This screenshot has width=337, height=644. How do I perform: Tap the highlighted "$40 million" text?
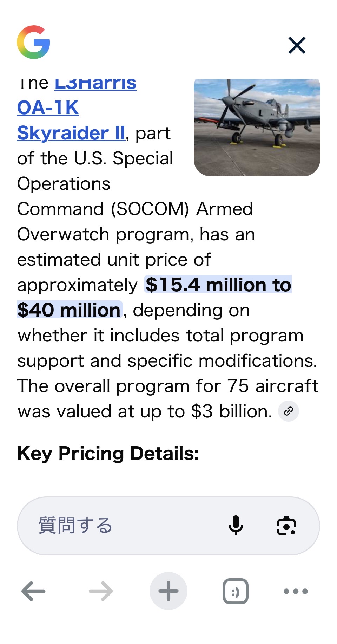(69, 310)
